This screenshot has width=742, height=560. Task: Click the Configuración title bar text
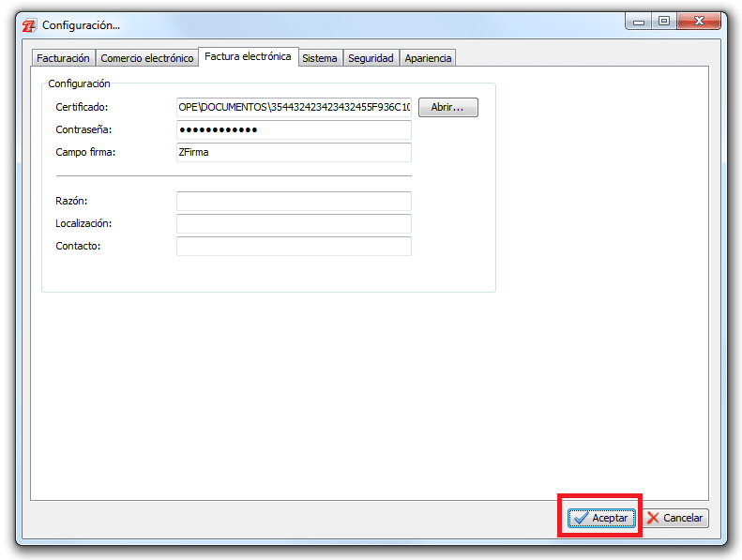(x=81, y=25)
